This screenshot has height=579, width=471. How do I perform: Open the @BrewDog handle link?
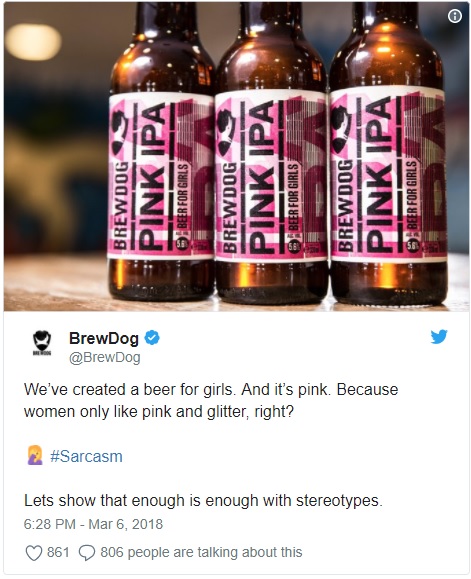click(x=105, y=357)
